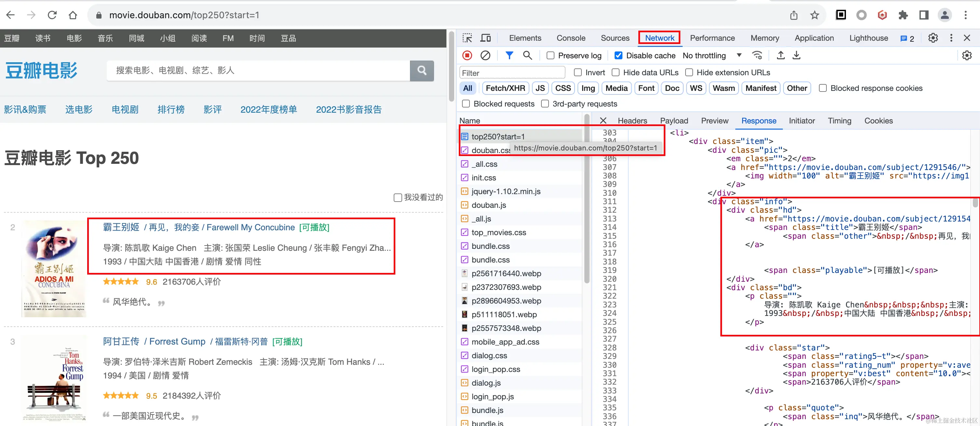Show the request Timing tab
Screen dimensions: 980x426
(839, 121)
